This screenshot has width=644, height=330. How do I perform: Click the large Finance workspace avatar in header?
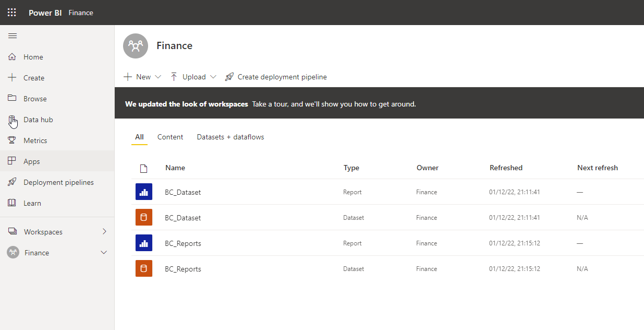coord(136,46)
